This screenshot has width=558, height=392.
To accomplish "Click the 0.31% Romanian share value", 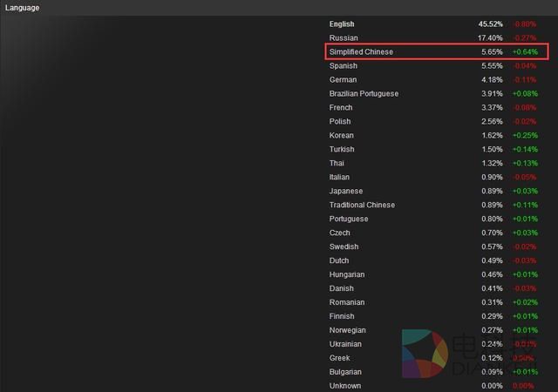I will [x=492, y=302].
